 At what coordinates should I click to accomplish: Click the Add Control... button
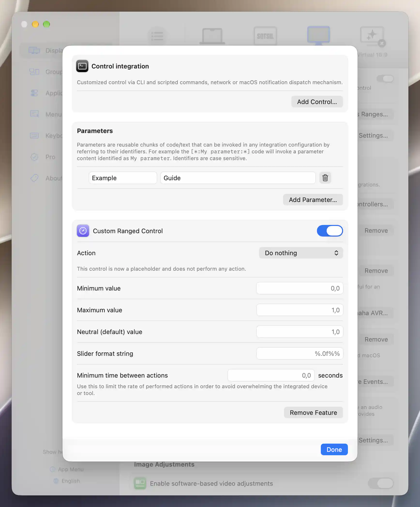pos(317,102)
